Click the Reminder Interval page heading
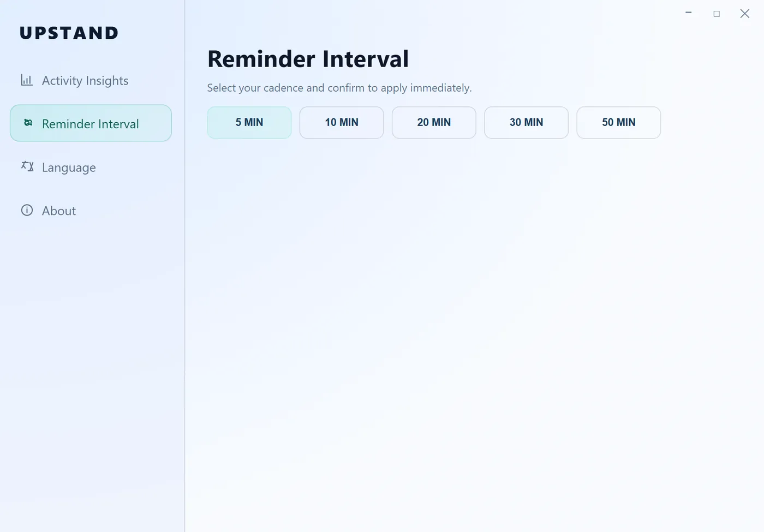The image size is (764, 532). [x=308, y=58]
